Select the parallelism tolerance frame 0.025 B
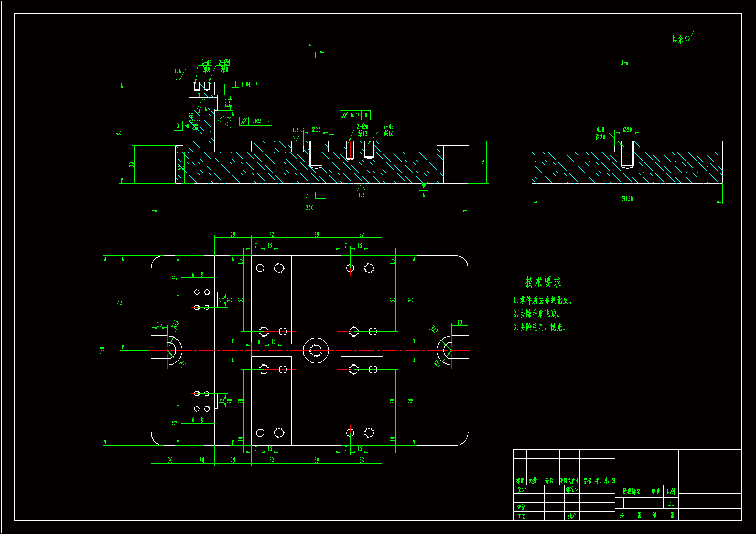Image resolution: width=756 pixels, height=534 pixels. [255, 121]
